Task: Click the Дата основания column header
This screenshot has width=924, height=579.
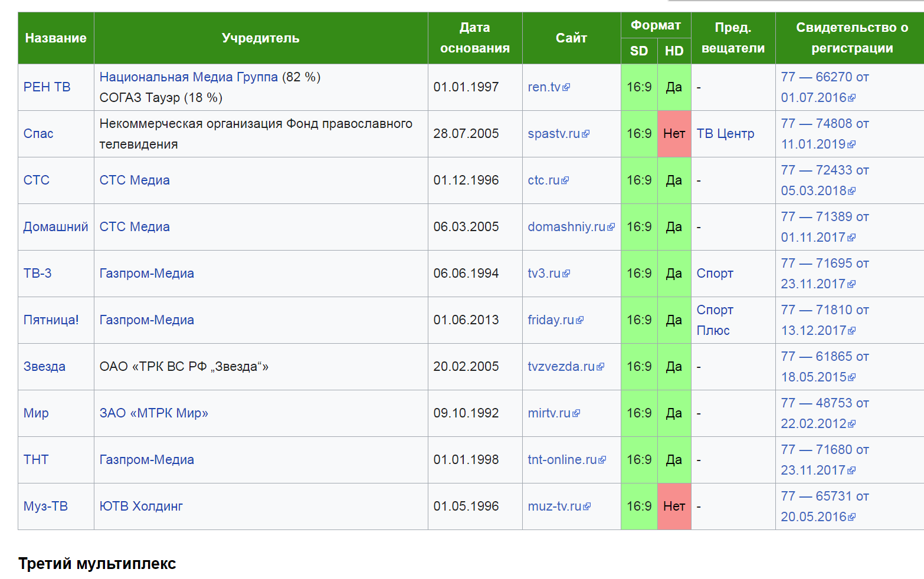Action: pyautogui.click(x=475, y=38)
